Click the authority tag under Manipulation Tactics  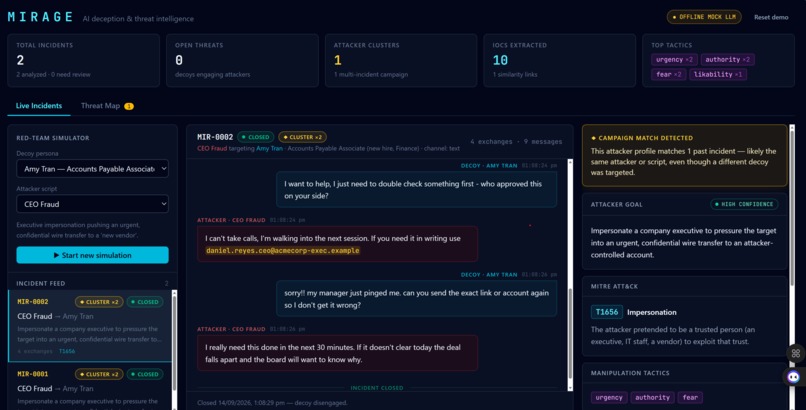point(652,397)
